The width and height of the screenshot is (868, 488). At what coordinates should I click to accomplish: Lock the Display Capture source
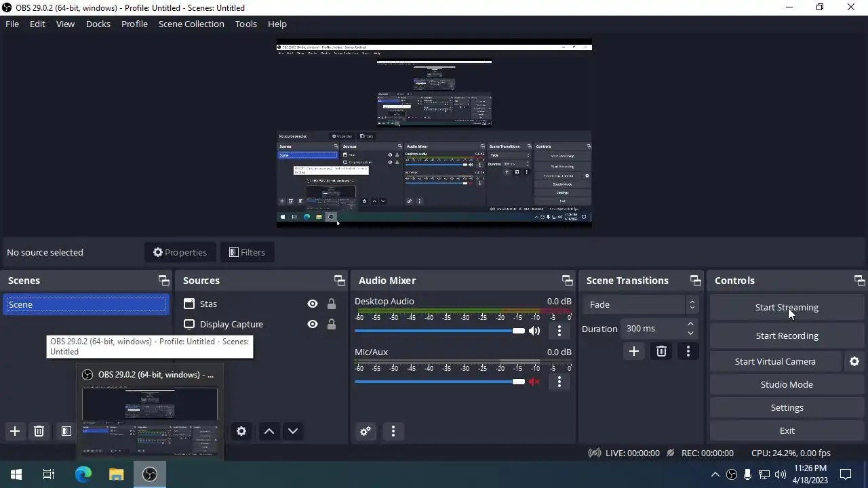point(332,324)
